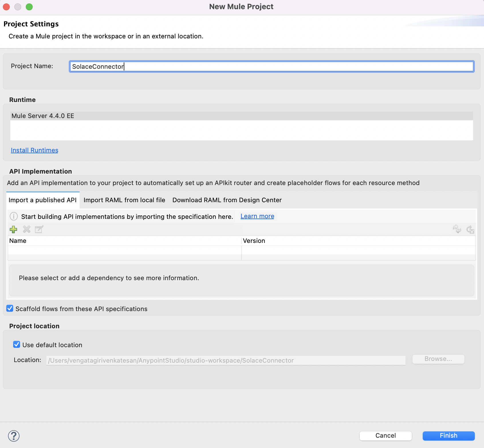Viewport: 484px width, 448px height.
Task: Click the green plus add API icon
Action: 13,229
